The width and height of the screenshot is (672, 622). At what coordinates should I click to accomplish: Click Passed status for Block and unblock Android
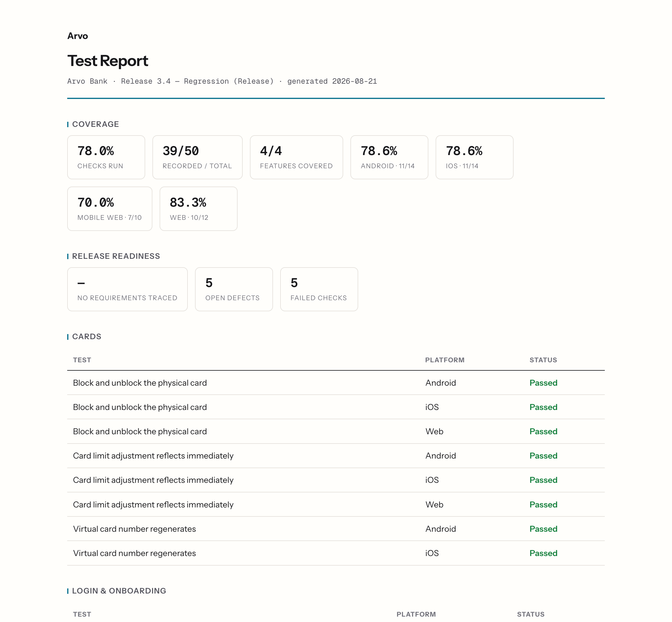click(x=543, y=383)
